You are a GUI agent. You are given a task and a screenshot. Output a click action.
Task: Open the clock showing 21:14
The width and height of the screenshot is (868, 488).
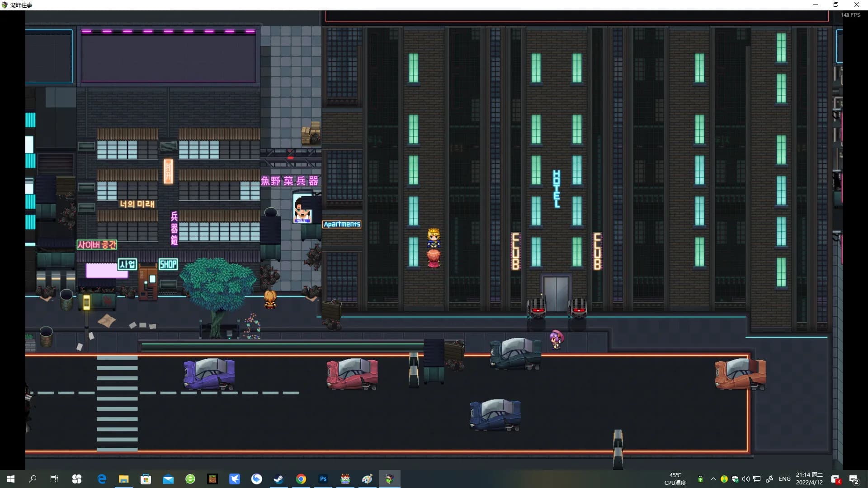tap(809, 479)
